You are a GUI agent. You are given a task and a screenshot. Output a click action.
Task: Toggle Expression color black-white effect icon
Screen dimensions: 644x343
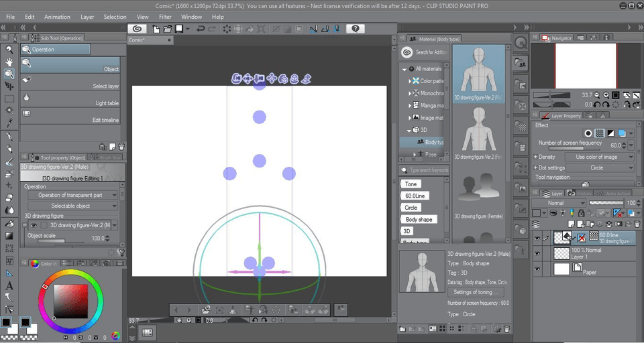click(x=610, y=133)
